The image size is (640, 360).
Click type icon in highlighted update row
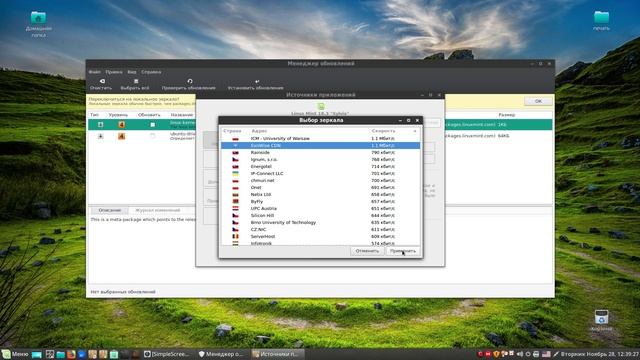[100, 124]
